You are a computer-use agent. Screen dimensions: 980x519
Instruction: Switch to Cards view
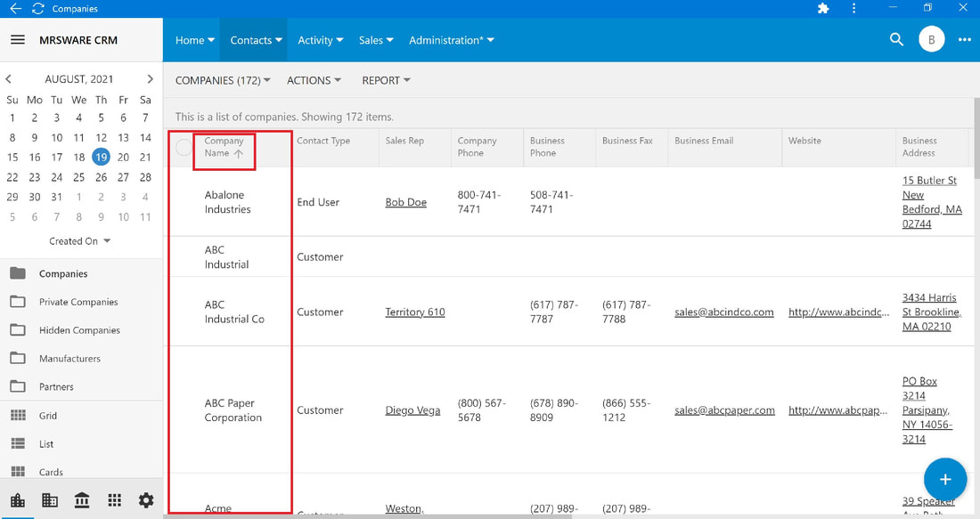coord(51,472)
